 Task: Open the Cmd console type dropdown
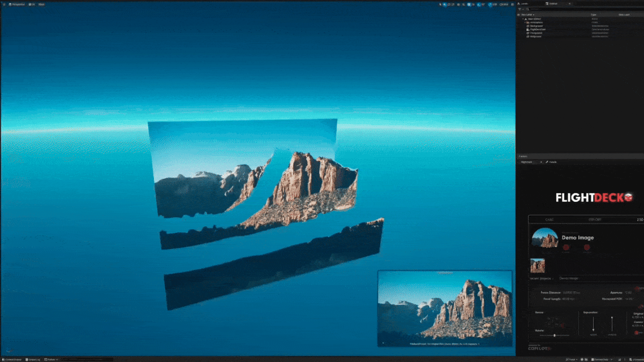[x=51, y=360]
